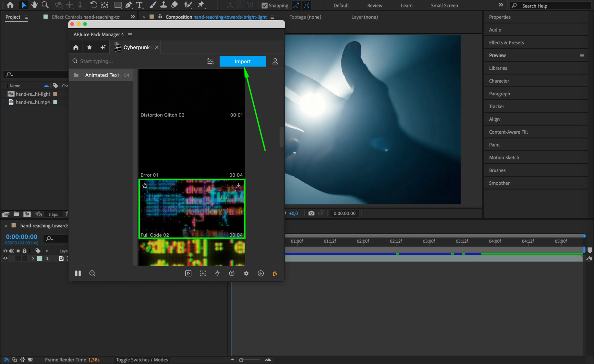Select the Hand tool
The height and width of the screenshot is (364, 594).
pyautogui.click(x=34, y=5)
